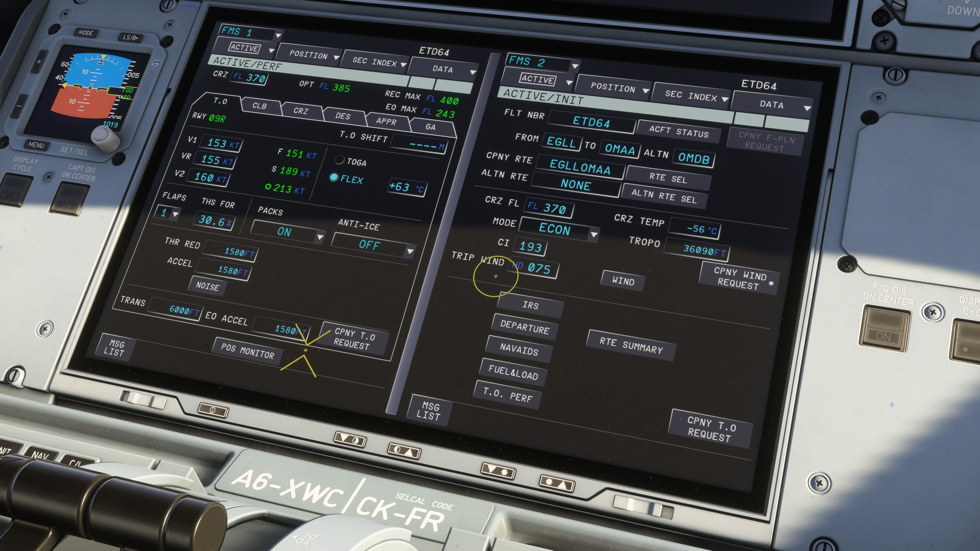
Task: Switch to the CLB performance tab
Action: click(x=260, y=106)
